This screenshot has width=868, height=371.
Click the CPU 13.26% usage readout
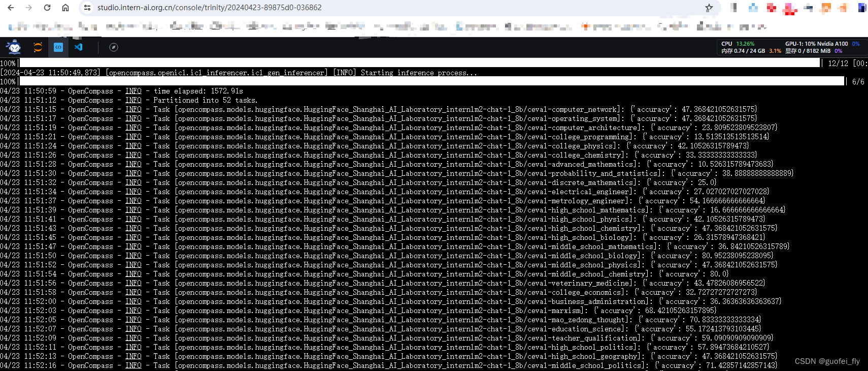[738, 44]
